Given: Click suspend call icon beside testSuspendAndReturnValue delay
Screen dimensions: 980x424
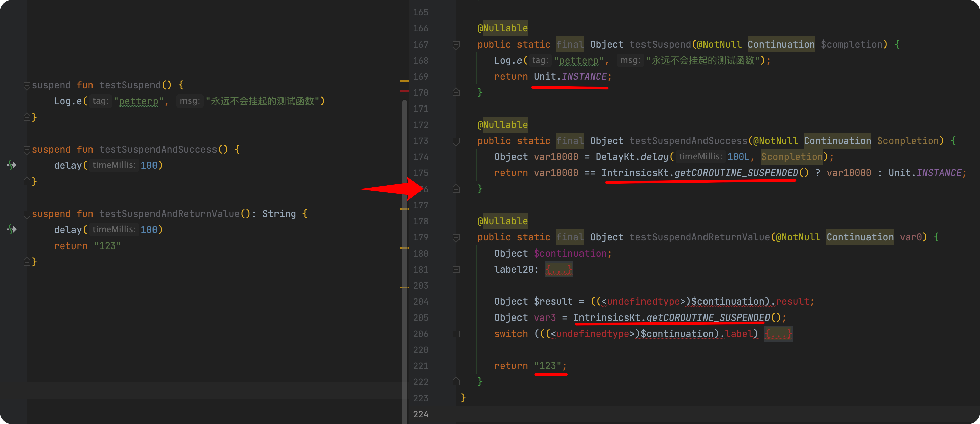Looking at the screenshot, I should point(12,229).
